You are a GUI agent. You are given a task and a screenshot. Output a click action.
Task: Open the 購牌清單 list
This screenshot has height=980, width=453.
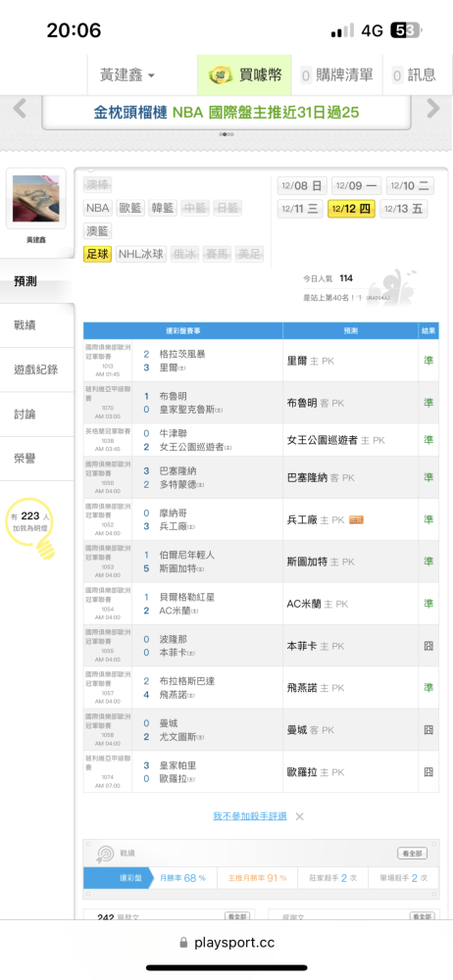pos(336,75)
